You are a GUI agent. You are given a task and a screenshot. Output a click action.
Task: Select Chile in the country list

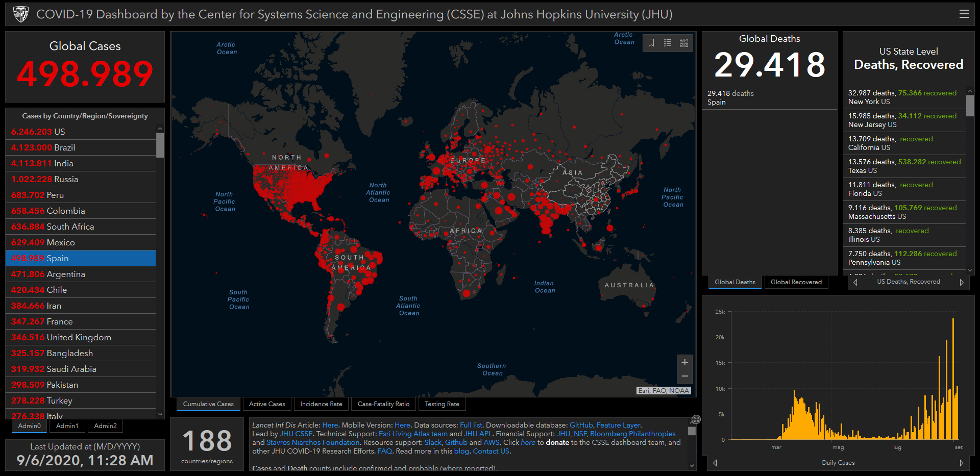81,290
